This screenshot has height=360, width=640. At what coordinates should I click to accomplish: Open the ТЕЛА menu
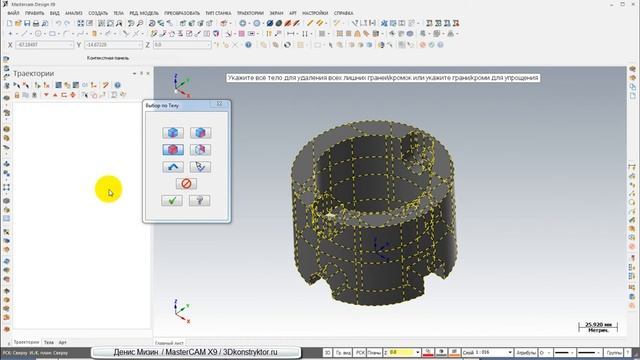tap(118, 13)
